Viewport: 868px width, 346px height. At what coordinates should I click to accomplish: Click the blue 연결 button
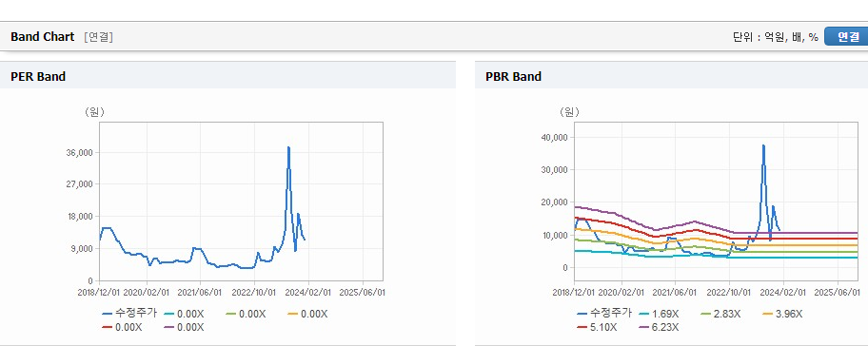pyautogui.click(x=847, y=36)
